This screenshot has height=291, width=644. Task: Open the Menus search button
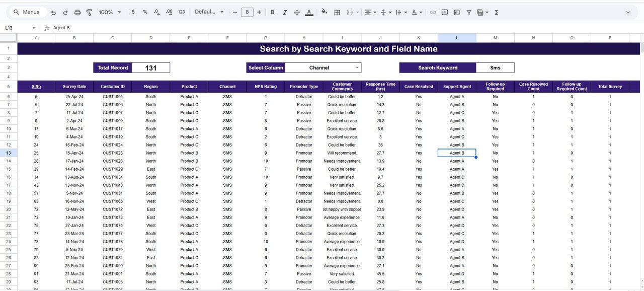point(26,12)
